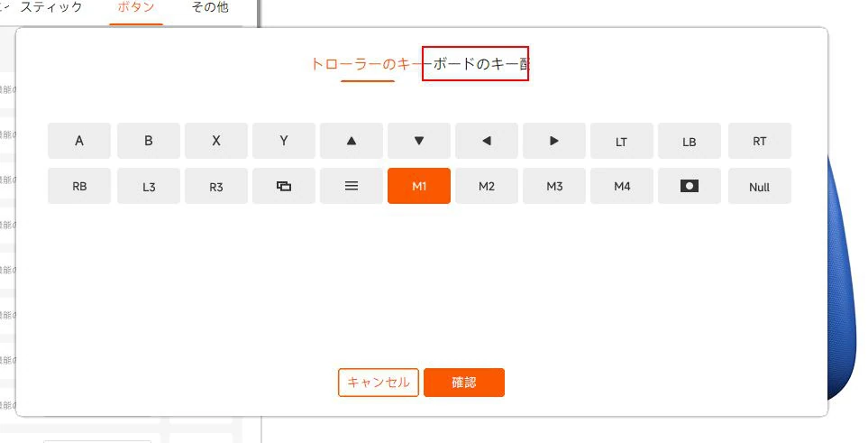868x443 pixels.
Task: Assign the LT trigger
Action: point(622,141)
